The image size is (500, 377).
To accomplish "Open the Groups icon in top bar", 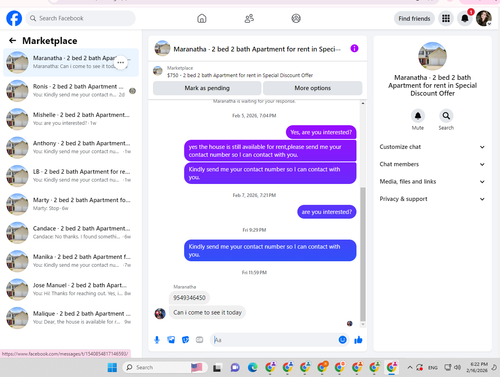I will click(x=296, y=18).
